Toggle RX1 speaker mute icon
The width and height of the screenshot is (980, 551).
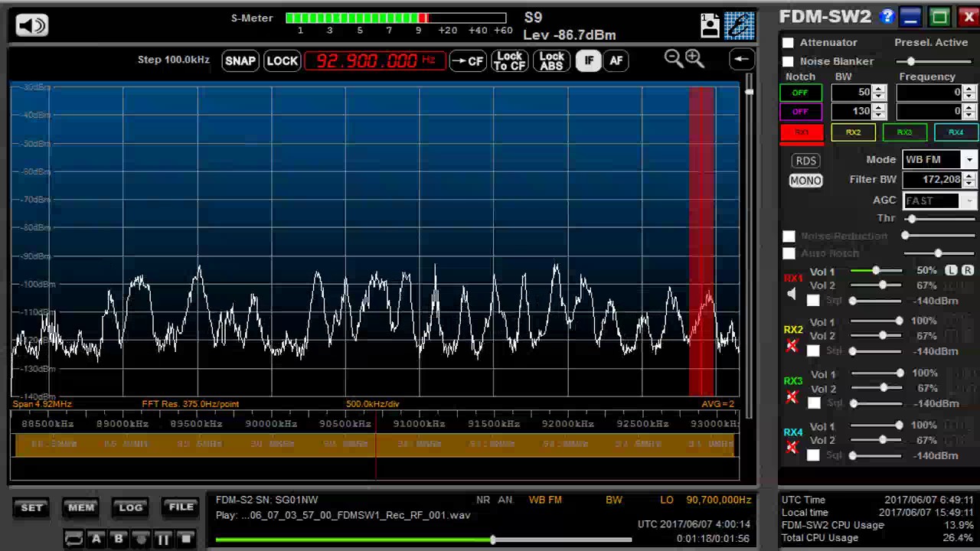pos(792,294)
